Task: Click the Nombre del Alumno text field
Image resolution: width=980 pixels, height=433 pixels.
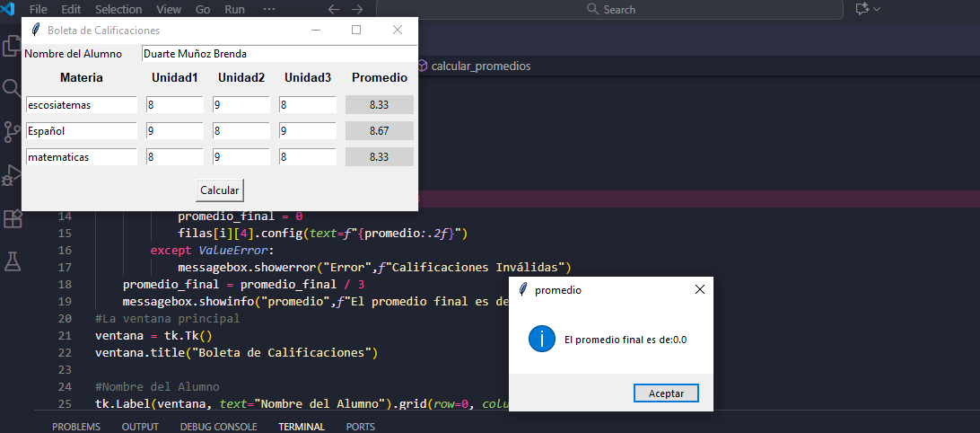Action: point(279,54)
